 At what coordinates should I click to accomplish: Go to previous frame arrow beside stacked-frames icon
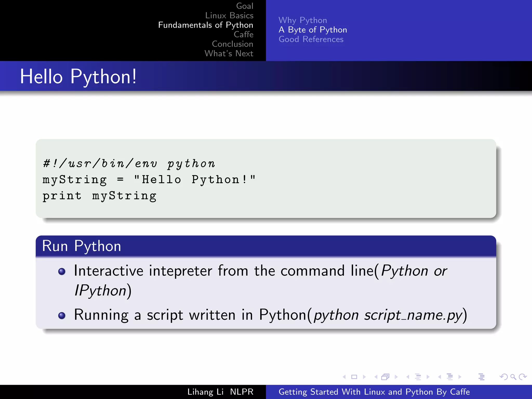click(376, 377)
